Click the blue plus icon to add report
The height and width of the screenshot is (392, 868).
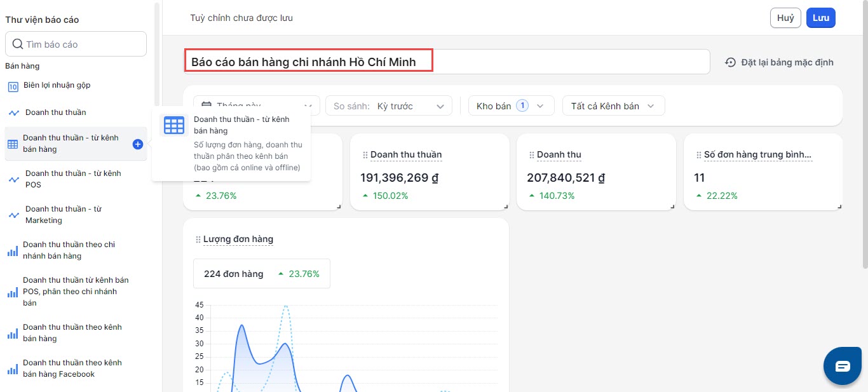pos(138,144)
